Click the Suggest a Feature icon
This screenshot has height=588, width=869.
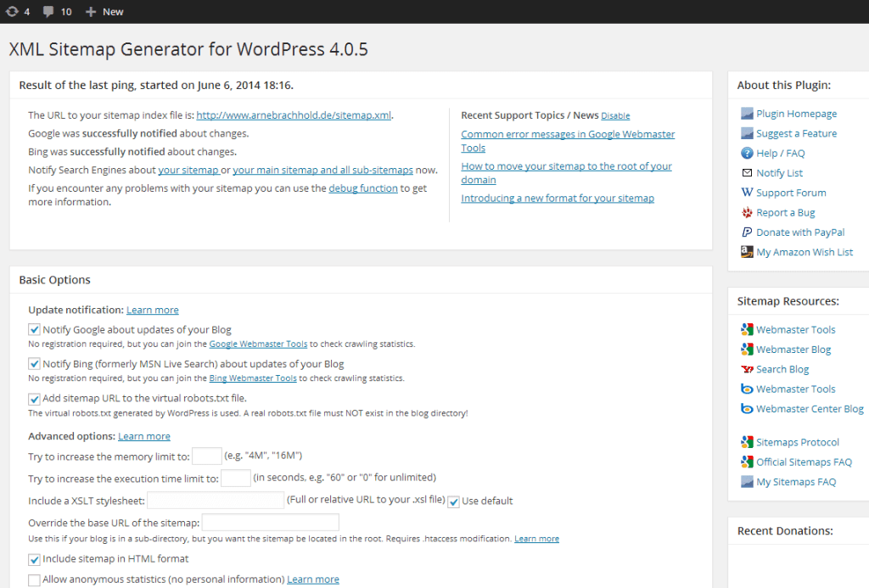[x=746, y=133]
